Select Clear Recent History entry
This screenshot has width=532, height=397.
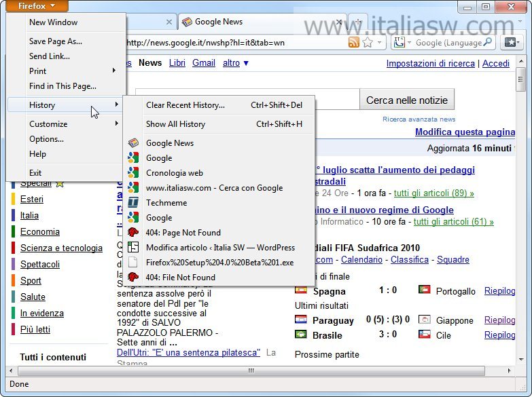click(x=219, y=105)
